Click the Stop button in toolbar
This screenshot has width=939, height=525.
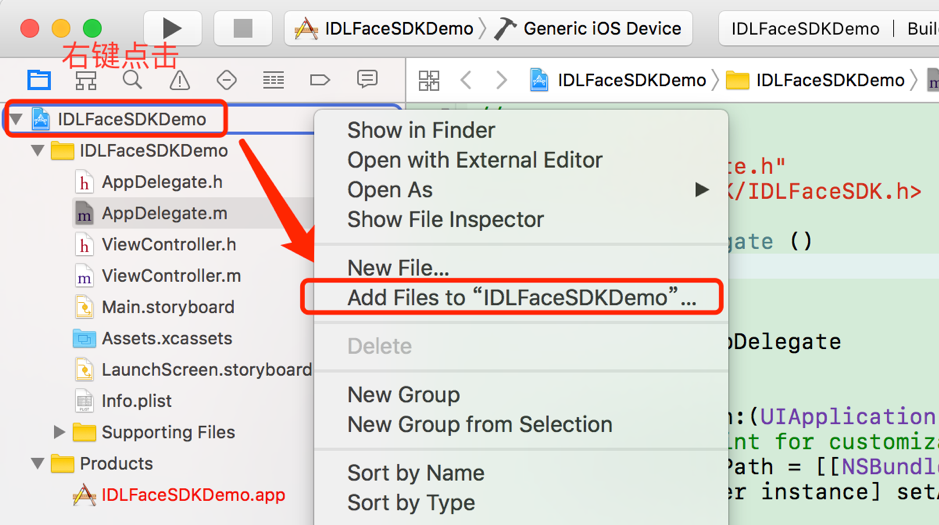tap(243, 28)
